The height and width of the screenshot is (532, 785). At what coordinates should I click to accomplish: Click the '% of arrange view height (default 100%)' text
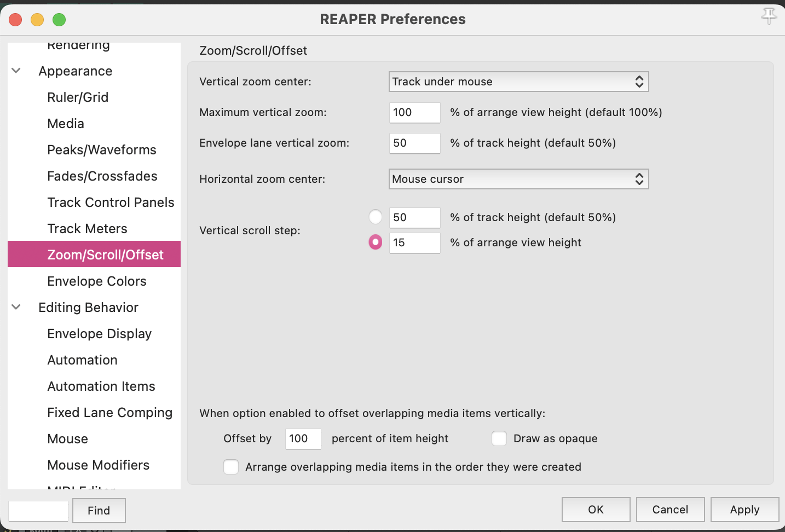click(556, 112)
